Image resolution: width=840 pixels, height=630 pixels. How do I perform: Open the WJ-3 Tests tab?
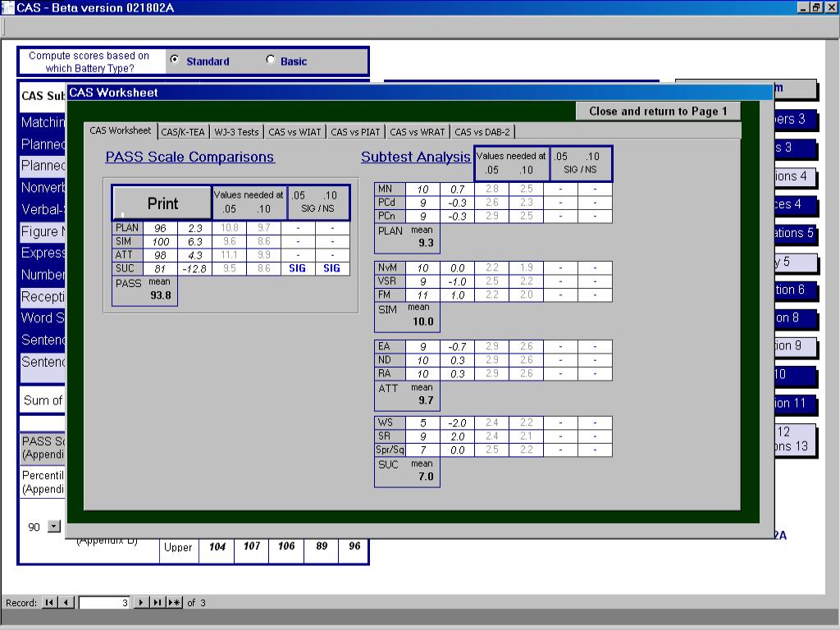(x=236, y=132)
